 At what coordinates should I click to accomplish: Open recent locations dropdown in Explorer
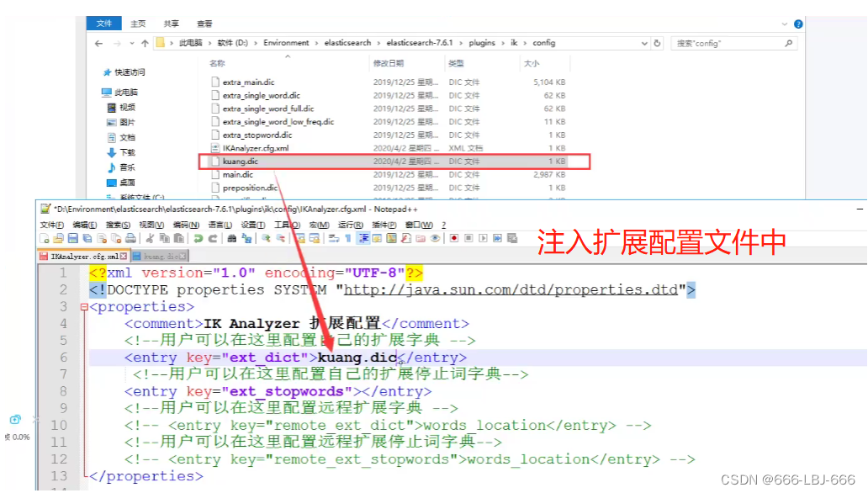click(132, 43)
